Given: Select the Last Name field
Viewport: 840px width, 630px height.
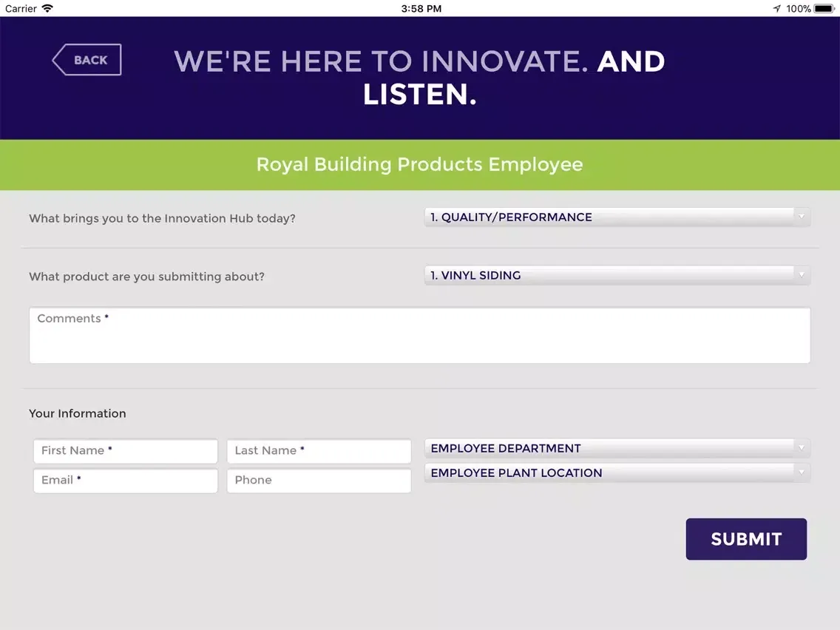Looking at the screenshot, I should pos(319,451).
